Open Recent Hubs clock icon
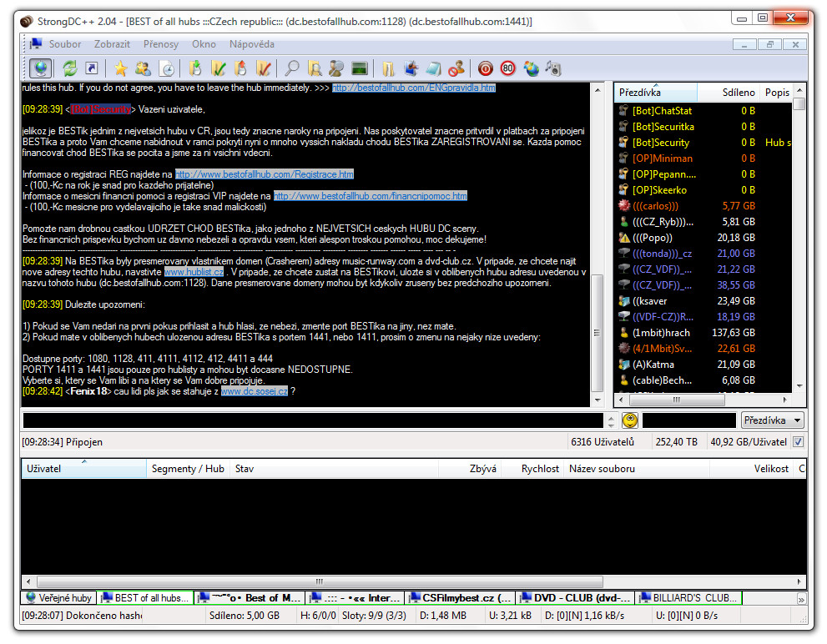Image resolution: width=827 pixels, height=644 pixels. pos(167,68)
